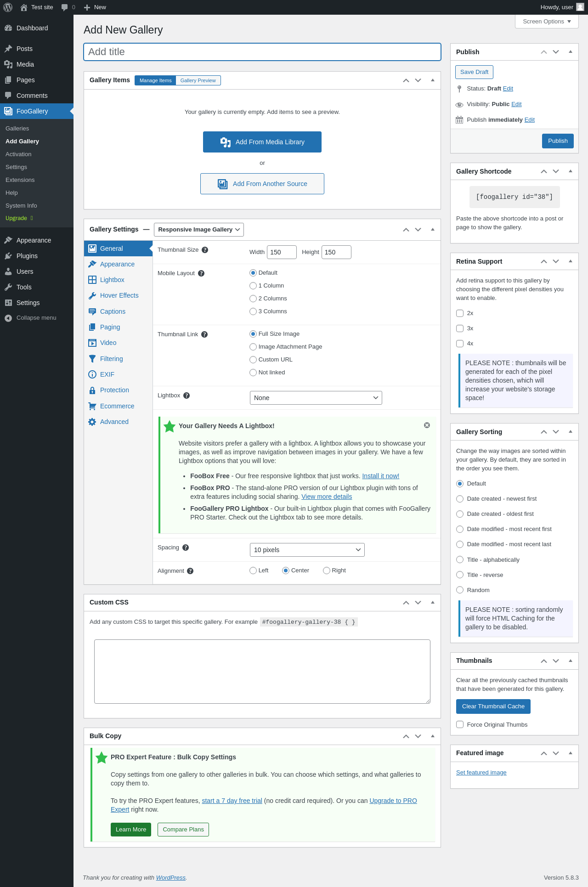Image resolution: width=588 pixels, height=887 pixels.
Task: Click the help icon beside Thumbnail Link
Action: click(204, 334)
